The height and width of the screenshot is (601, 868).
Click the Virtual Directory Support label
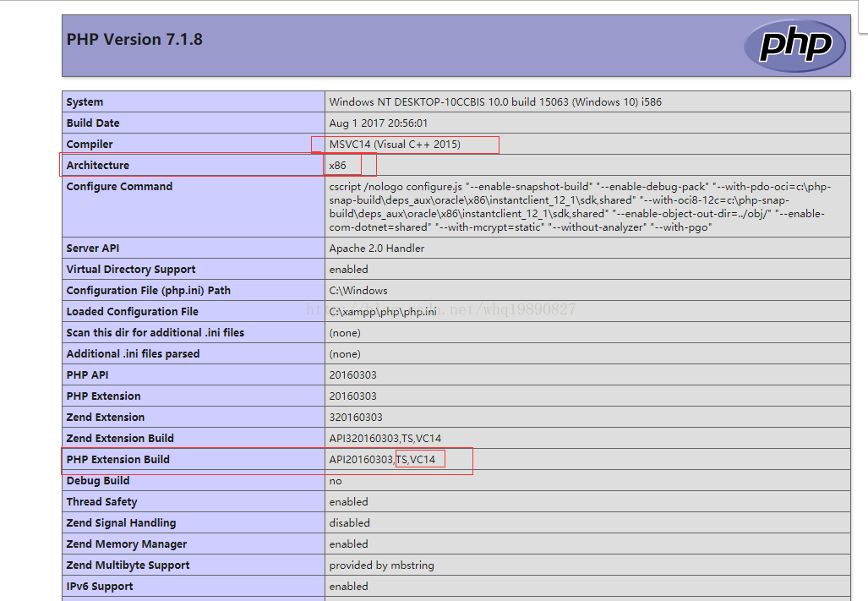(131, 270)
